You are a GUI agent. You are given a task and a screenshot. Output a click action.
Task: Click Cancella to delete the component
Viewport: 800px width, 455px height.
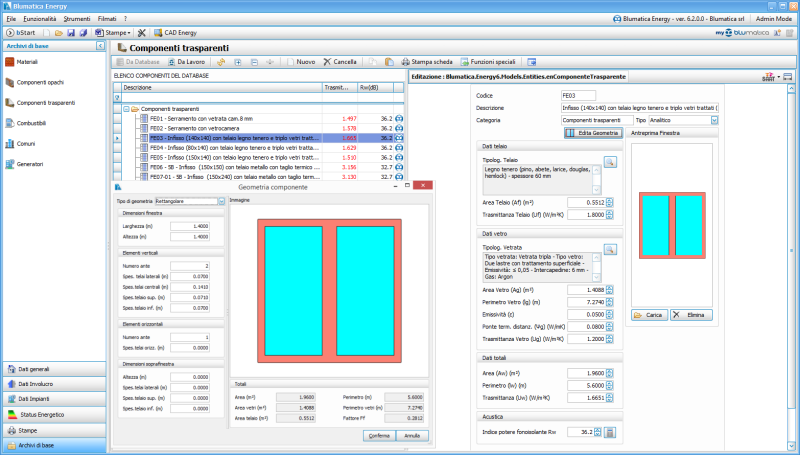(x=340, y=62)
